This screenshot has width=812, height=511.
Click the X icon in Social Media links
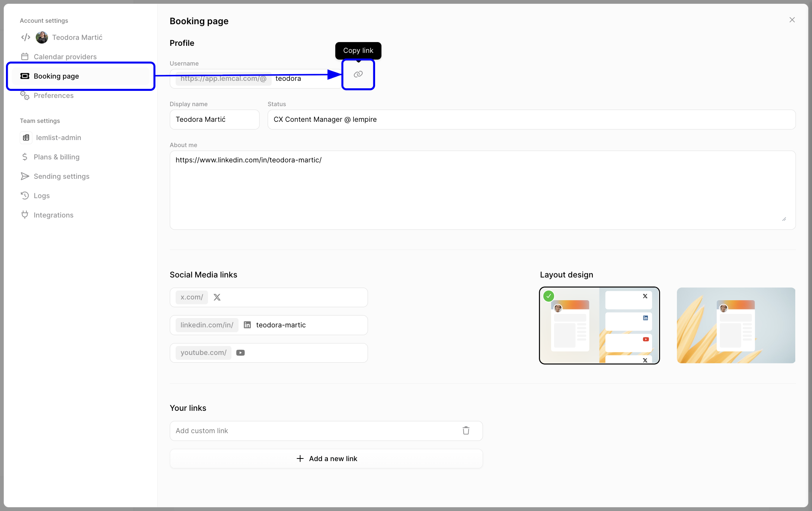coord(217,297)
